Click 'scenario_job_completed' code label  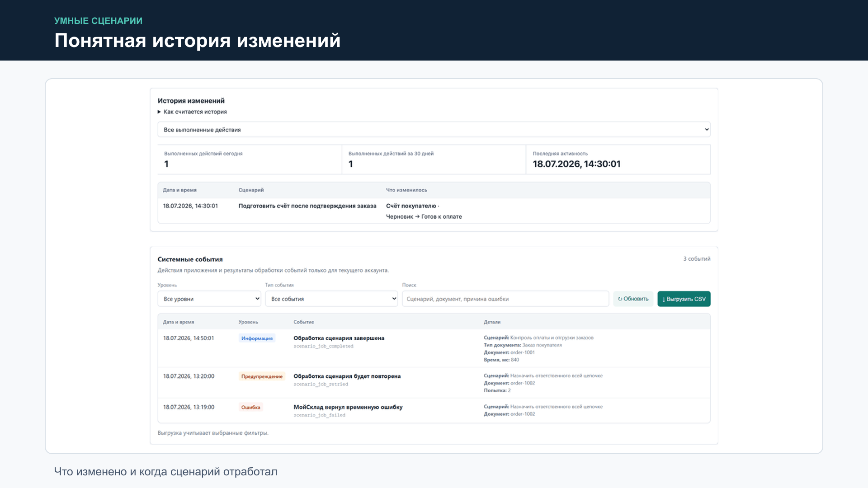(x=323, y=346)
